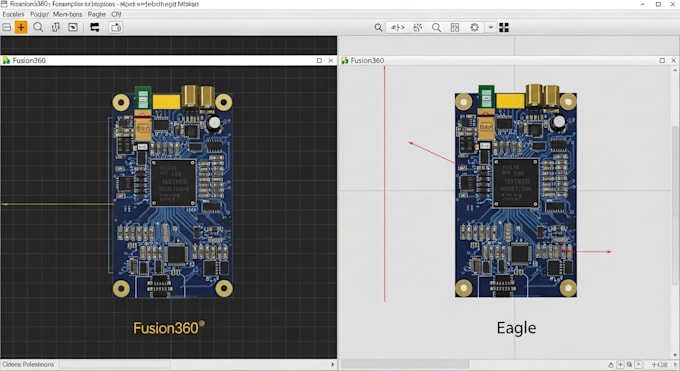Open the Pagte menu
Screen dimensions: 680x371
click(96, 14)
